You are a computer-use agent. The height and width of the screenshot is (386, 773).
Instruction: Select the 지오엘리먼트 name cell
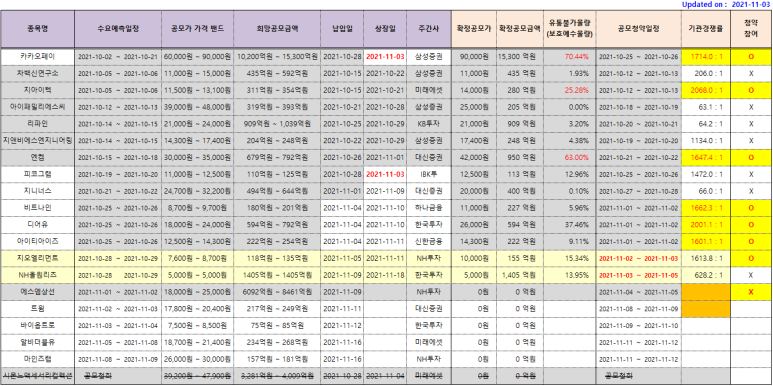(37, 258)
